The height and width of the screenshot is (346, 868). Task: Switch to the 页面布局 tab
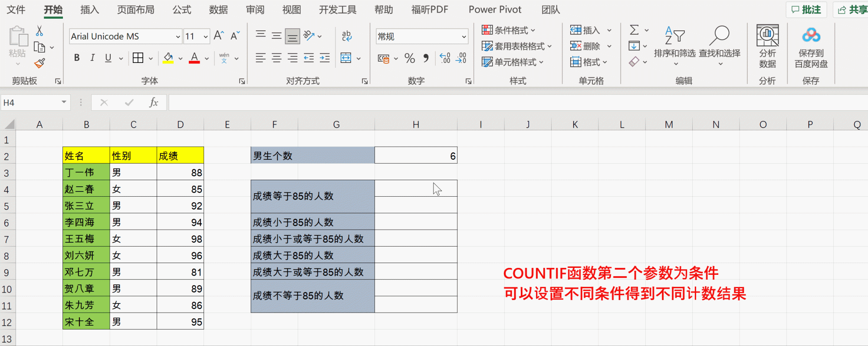pos(136,10)
